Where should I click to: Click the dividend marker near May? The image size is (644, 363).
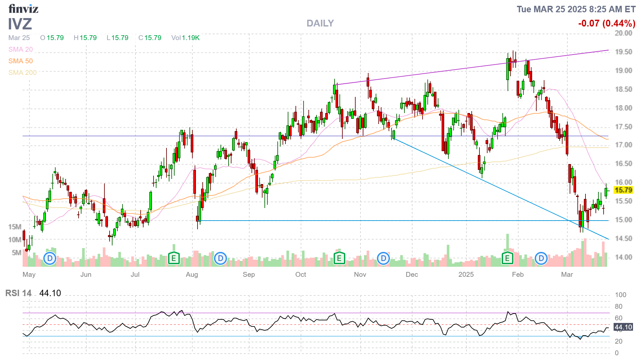coord(50,258)
